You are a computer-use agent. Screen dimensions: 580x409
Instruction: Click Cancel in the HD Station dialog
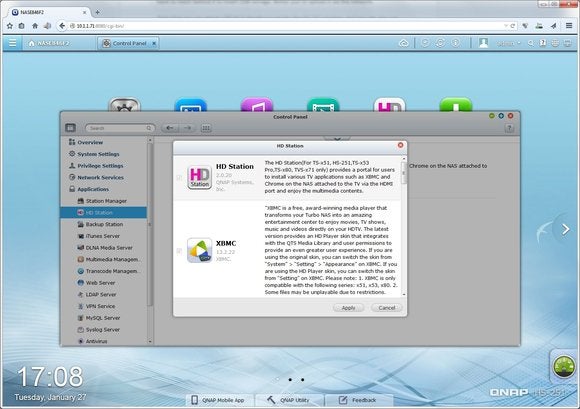point(387,308)
